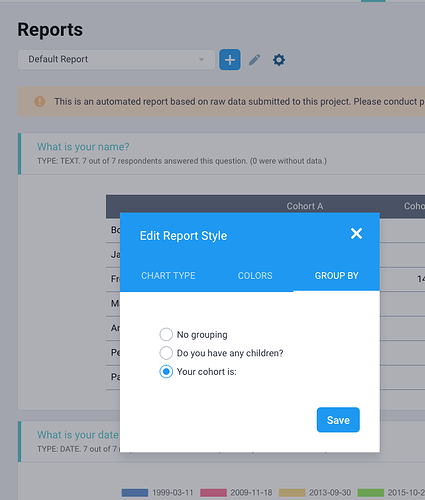Click the Cohort A column header

(x=305, y=206)
